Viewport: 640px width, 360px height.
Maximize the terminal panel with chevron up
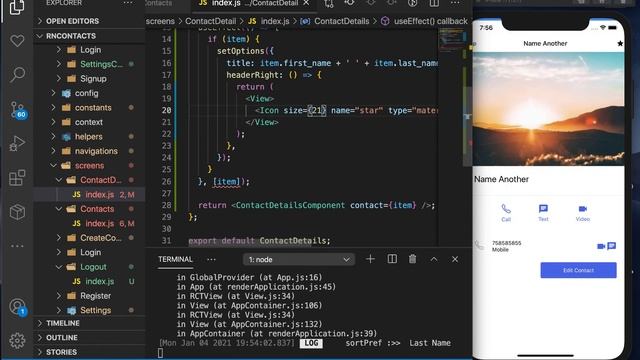[x=434, y=259]
